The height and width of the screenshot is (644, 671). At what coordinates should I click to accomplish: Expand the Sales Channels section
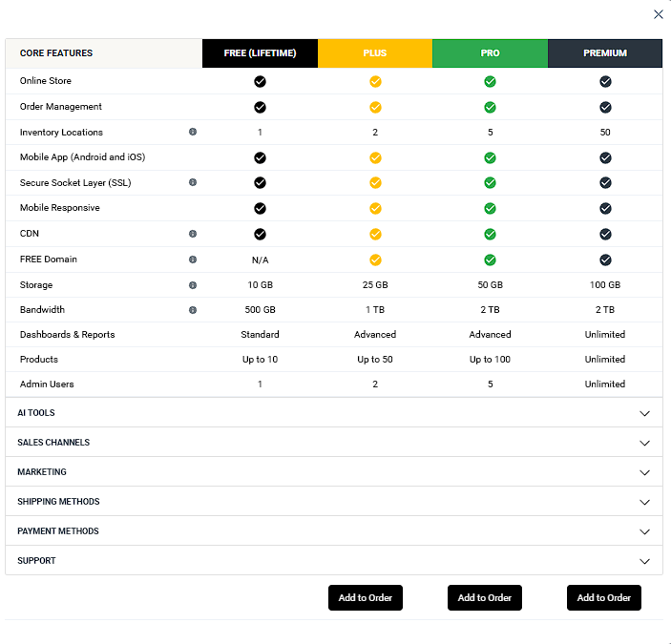(644, 443)
